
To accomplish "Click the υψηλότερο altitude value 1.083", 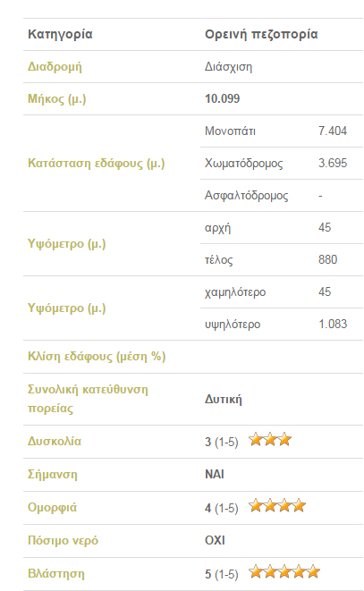I will click(333, 325).
